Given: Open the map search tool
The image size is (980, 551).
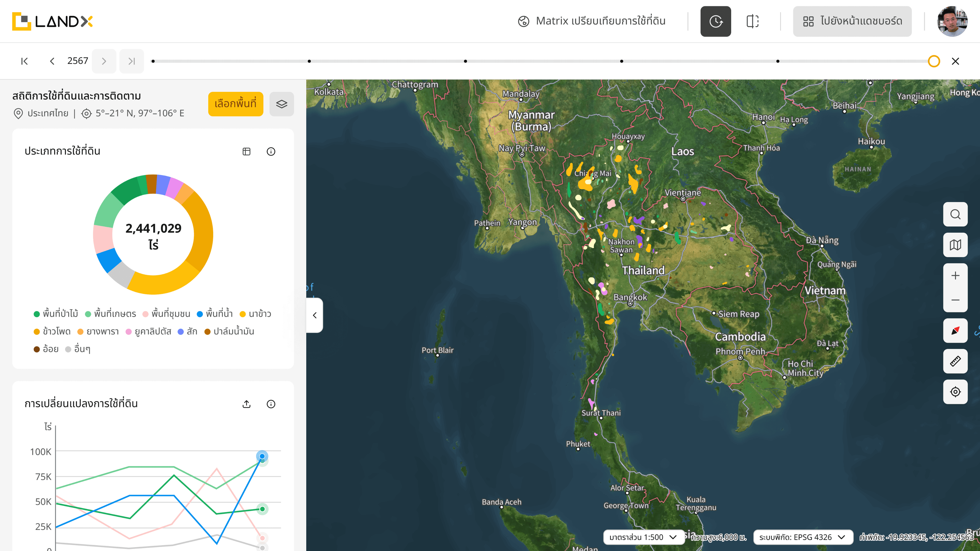Looking at the screenshot, I should click(955, 215).
